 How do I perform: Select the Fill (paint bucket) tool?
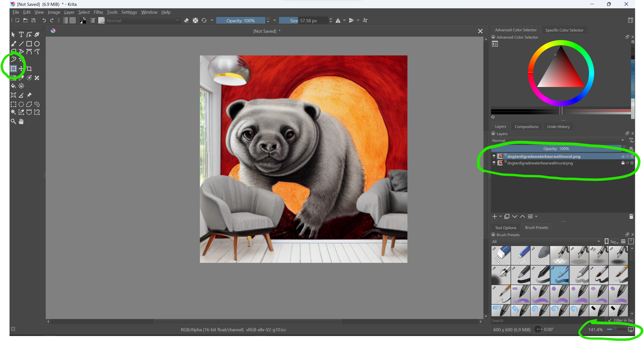13,86
